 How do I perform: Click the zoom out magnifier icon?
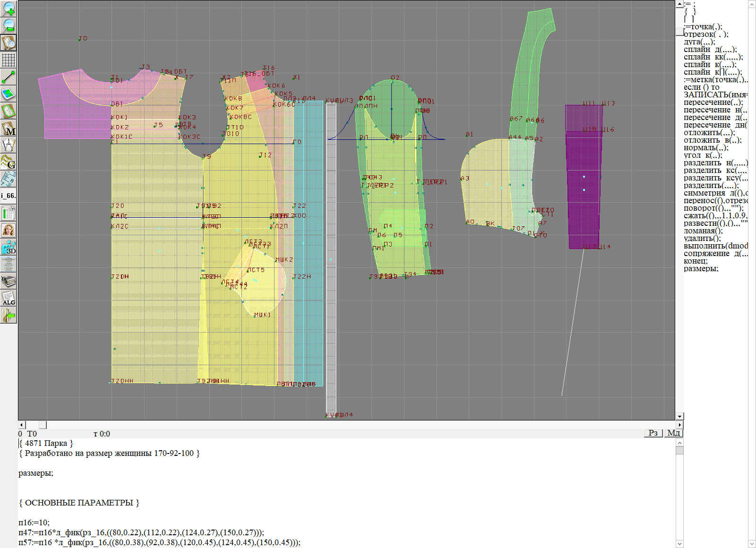(9, 26)
